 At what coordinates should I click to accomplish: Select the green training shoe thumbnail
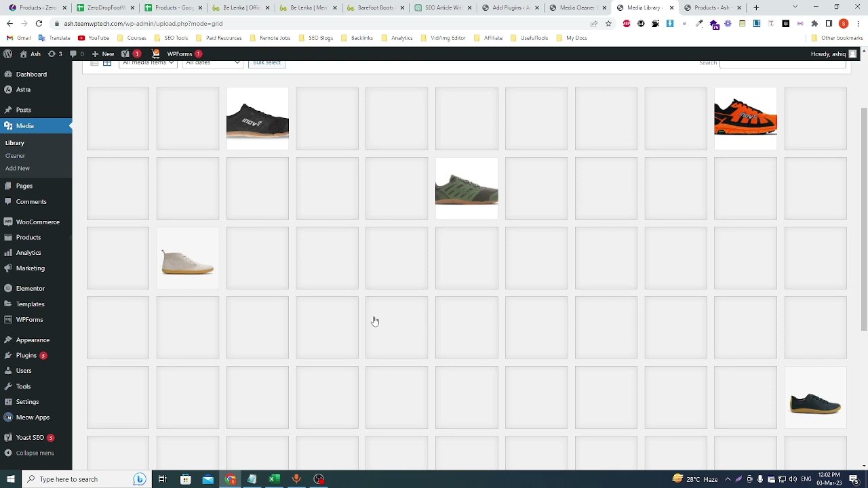click(x=467, y=188)
